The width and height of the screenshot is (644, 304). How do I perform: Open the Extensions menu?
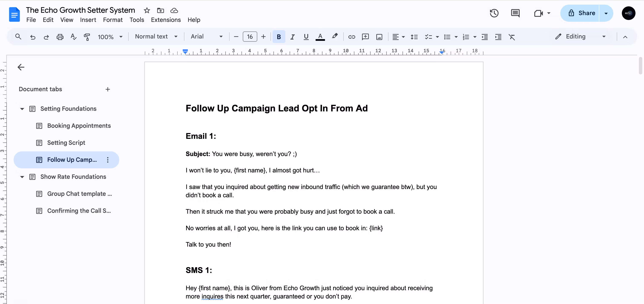coord(166,20)
